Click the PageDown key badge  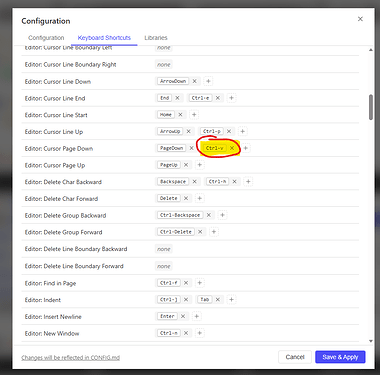[171, 148]
